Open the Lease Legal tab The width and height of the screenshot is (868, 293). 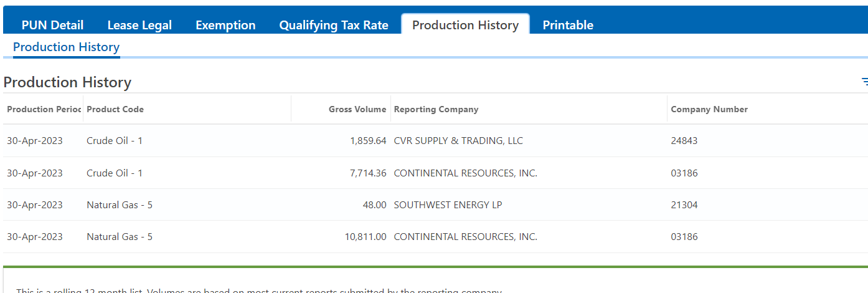[x=139, y=25]
